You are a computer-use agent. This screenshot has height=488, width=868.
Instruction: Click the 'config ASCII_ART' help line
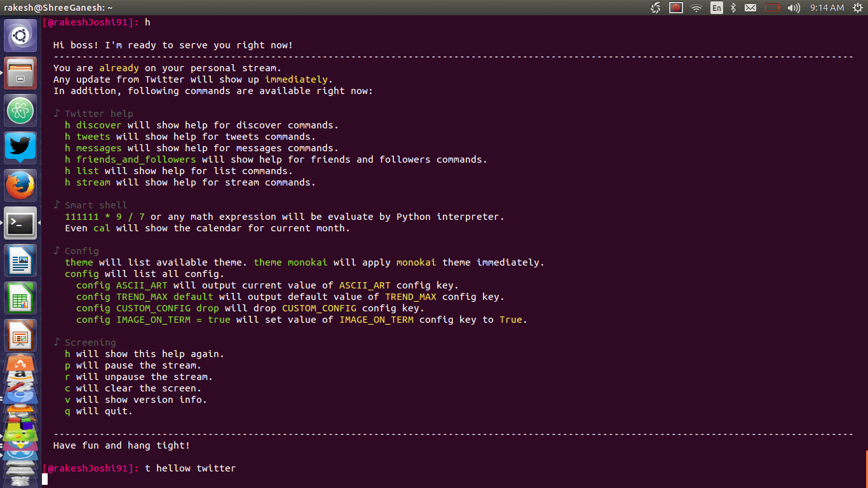268,285
